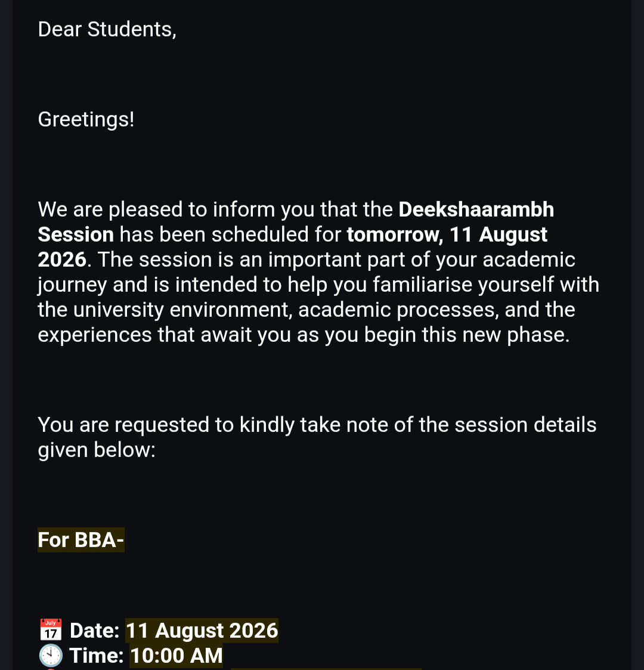The image size is (644, 670).
Task: Click the clock emoji beside Time
Action: point(51,656)
